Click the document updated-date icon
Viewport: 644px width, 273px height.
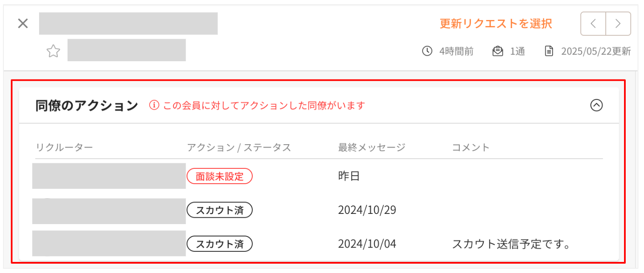pos(549,51)
